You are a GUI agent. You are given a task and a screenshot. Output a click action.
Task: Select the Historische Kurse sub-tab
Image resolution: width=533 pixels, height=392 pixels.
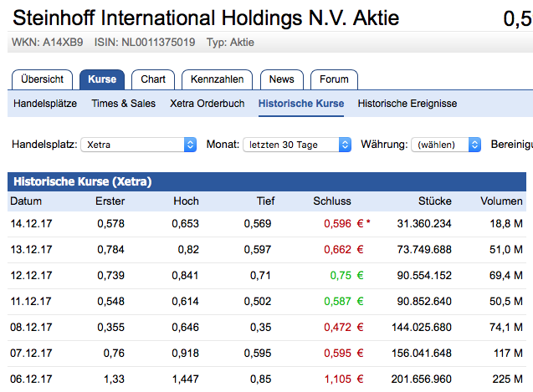click(x=301, y=104)
